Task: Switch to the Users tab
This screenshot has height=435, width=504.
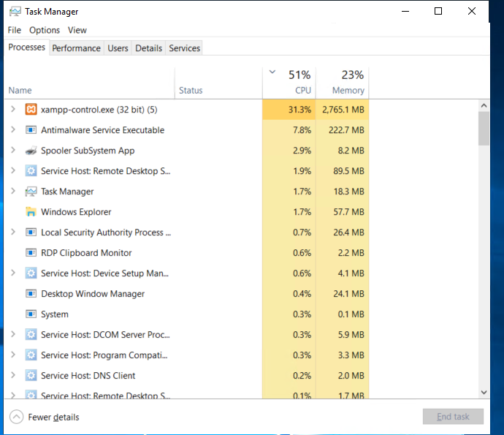Action: click(118, 48)
